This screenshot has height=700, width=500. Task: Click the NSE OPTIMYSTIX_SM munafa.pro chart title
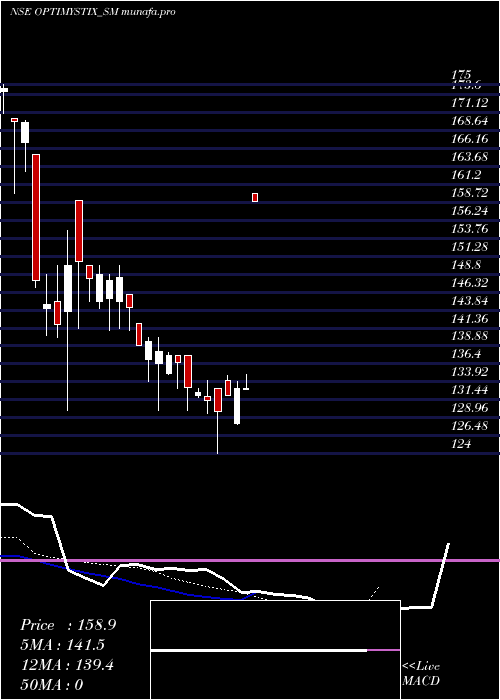[x=92, y=12]
